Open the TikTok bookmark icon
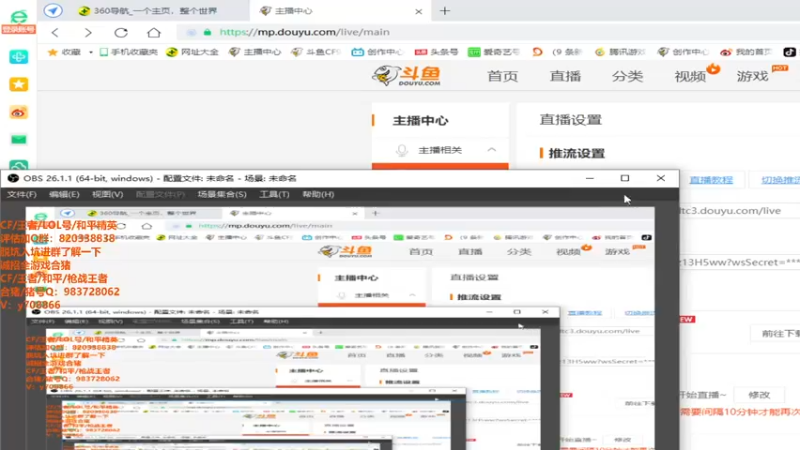The image size is (800, 450). tap(789, 52)
